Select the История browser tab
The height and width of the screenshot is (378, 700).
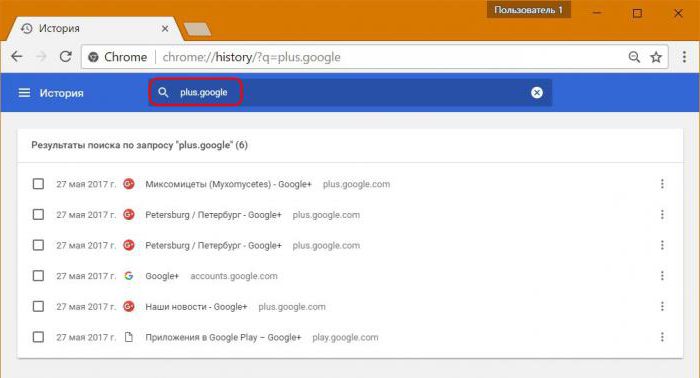click(x=94, y=29)
